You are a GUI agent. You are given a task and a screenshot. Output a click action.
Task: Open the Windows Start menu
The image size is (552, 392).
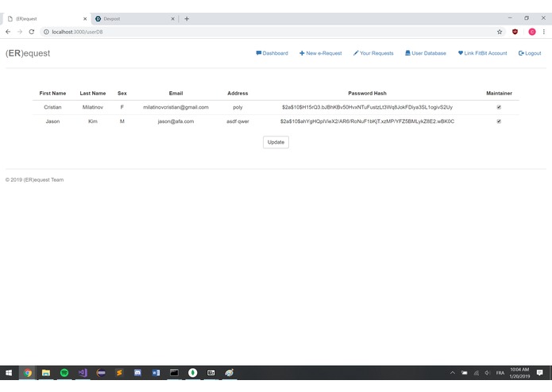pyautogui.click(x=9, y=373)
